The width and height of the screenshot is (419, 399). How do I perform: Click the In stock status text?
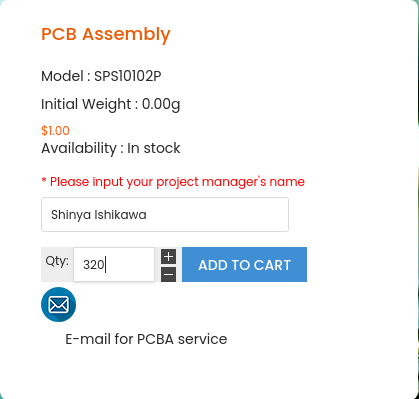pos(154,148)
